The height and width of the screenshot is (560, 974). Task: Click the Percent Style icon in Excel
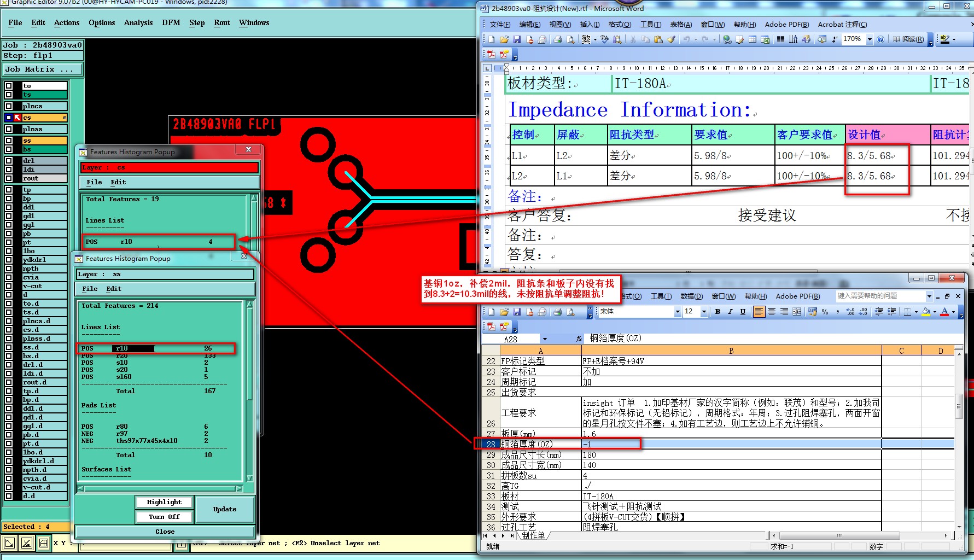click(825, 312)
